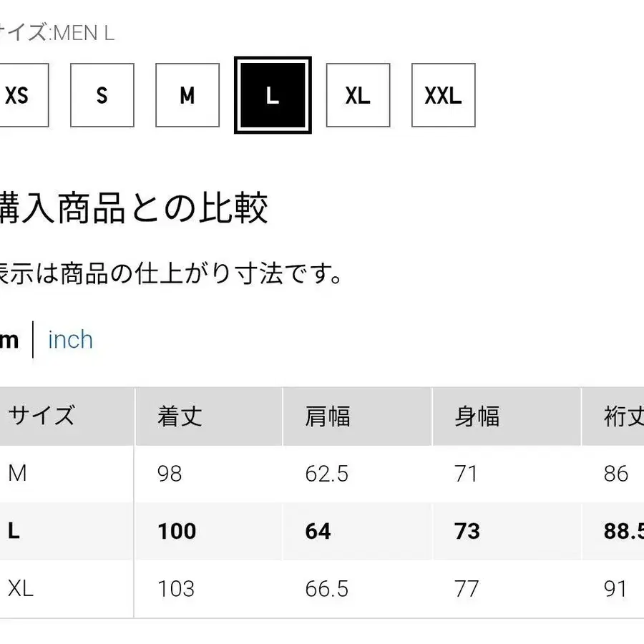
Task: Select the XS size option
Action: pos(18,95)
